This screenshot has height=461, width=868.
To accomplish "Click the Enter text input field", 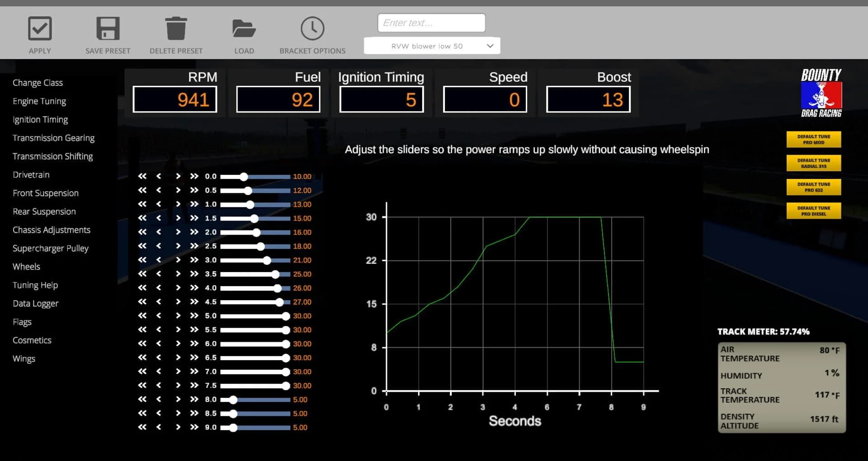I will pyautogui.click(x=431, y=23).
